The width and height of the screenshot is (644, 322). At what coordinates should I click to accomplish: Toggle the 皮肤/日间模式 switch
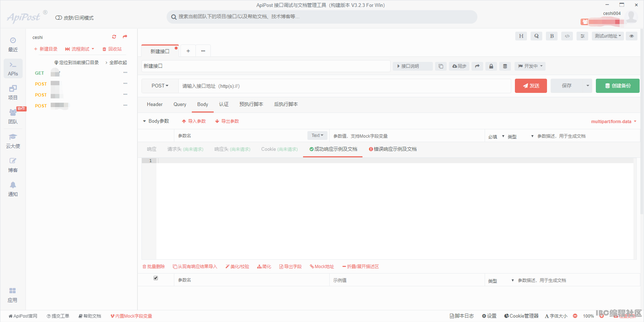click(59, 18)
